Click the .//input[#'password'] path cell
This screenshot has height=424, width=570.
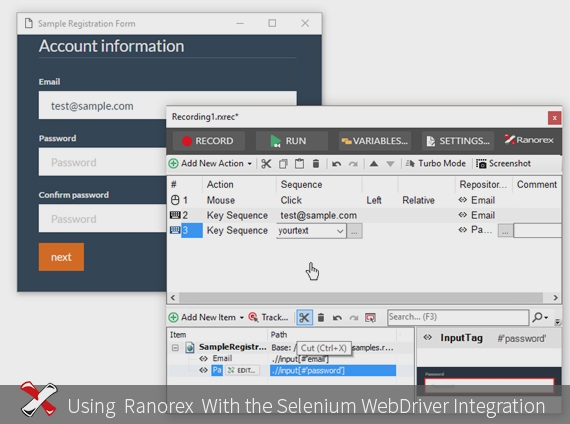(x=333, y=371)
